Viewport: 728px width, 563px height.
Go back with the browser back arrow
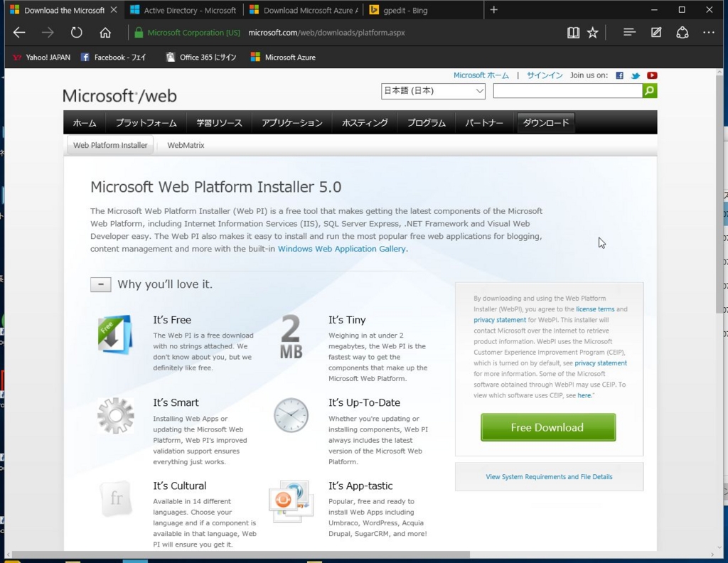pos(19,33)
